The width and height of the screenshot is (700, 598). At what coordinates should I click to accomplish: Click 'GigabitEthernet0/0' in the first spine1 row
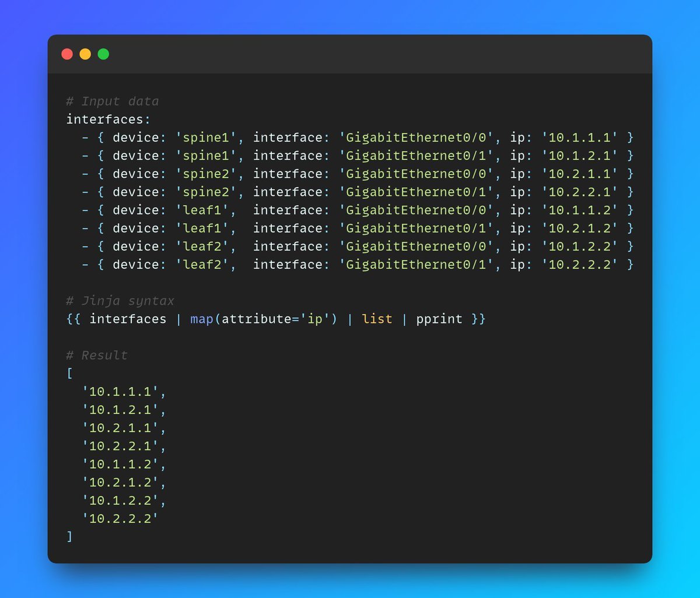(416, 138)
